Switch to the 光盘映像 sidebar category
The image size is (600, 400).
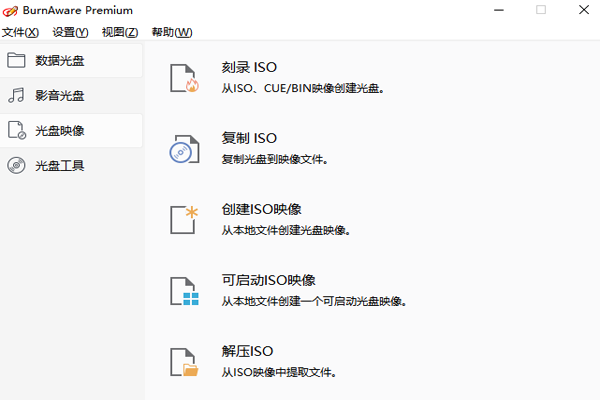(x=71, y=130)
